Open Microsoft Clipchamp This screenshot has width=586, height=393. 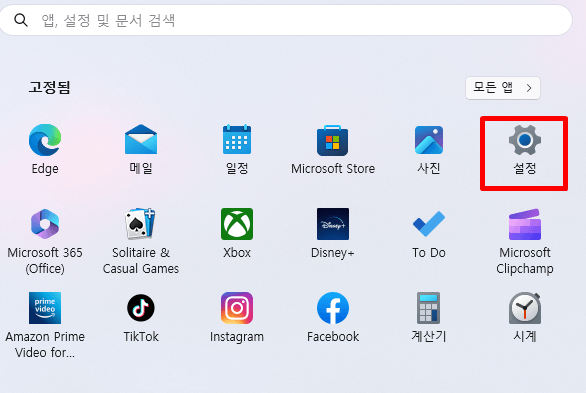525,224
